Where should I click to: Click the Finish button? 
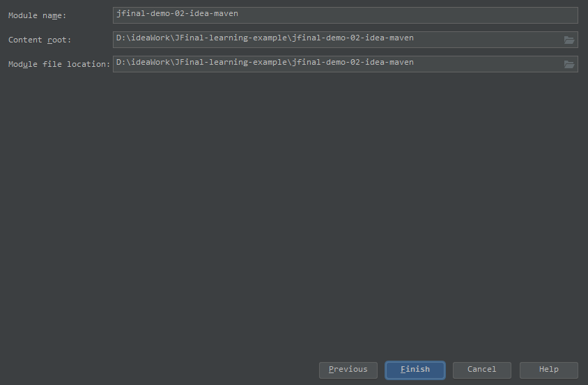415,370
